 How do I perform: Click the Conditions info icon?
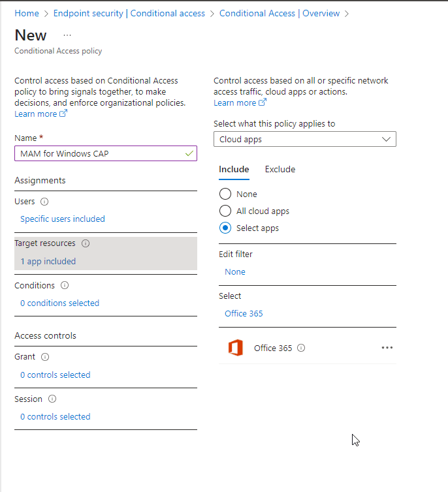(x=65, y=285)
